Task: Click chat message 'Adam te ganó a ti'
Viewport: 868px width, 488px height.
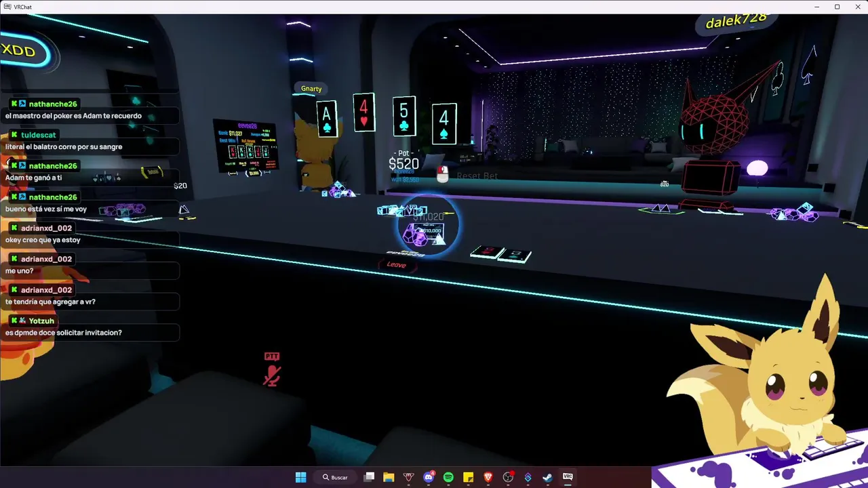Action: [34, 178]
